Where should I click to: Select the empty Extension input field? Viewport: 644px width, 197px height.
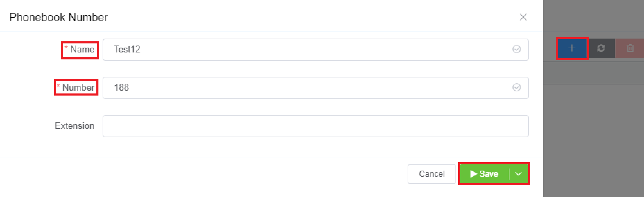(x=315, y=126)
